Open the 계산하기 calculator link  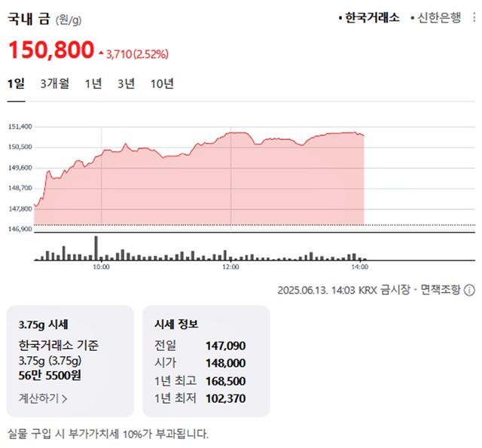(43, 398)
